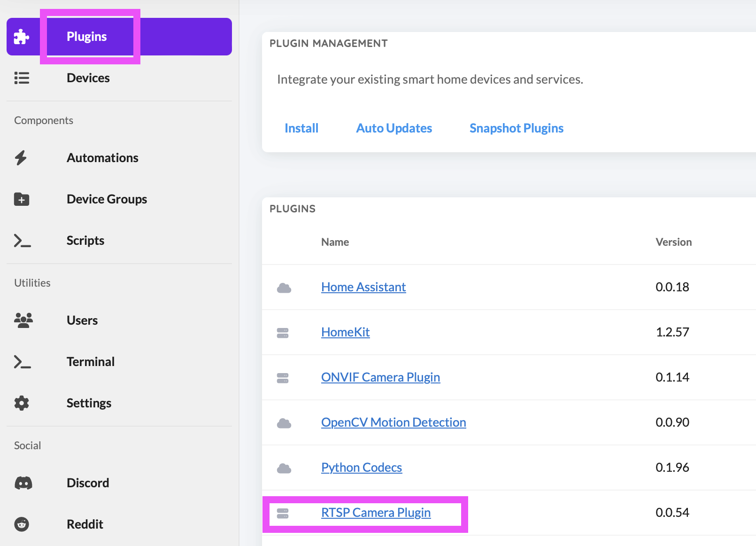Viewport: 756px width, 546px height.
Task: Open the Home Assistant plugin link
Action: coord(363,287)
